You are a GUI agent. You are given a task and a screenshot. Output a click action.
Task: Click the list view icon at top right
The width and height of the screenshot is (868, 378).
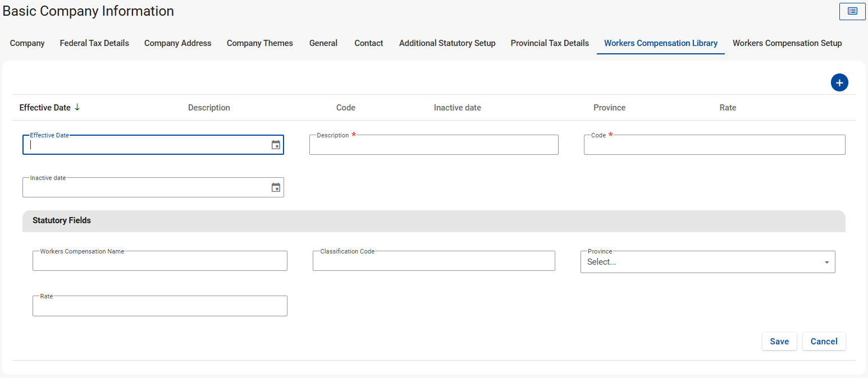[x=852, y=11]
